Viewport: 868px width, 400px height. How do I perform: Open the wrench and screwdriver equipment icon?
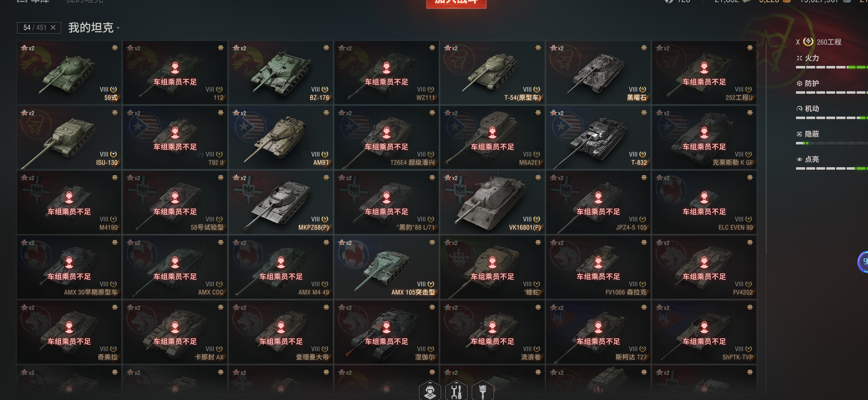456,391
